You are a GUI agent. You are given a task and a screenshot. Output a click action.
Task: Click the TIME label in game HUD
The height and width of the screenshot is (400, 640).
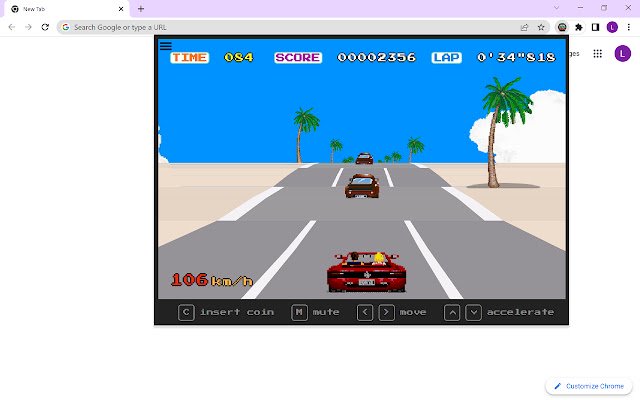point(189,58)
